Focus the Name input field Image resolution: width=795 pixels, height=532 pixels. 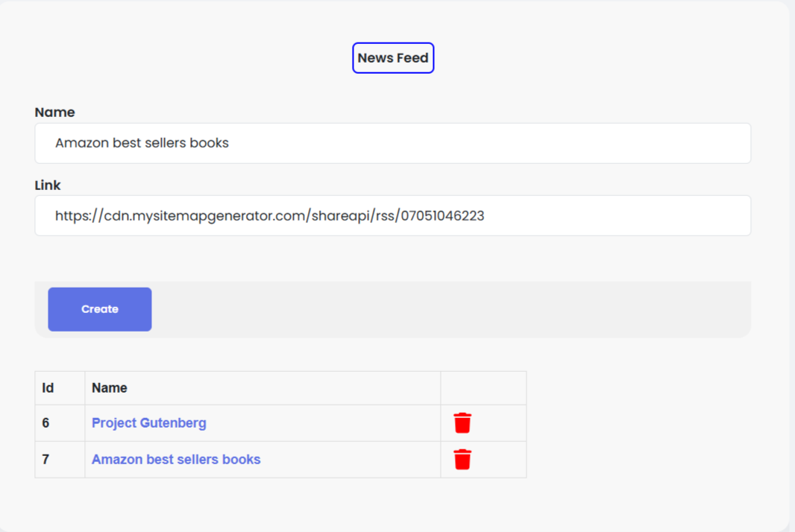392,143
